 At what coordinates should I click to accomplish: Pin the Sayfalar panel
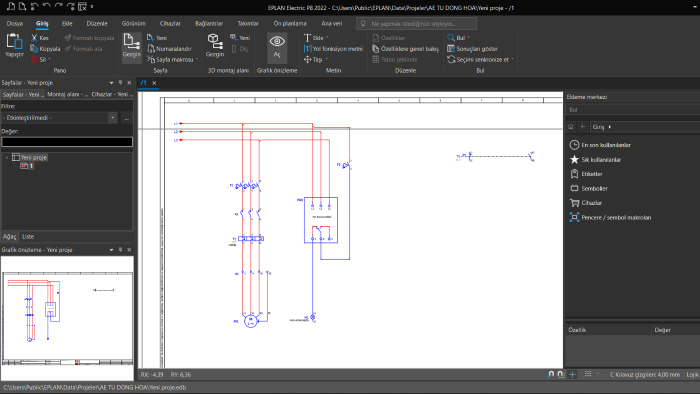pos(120,83)
